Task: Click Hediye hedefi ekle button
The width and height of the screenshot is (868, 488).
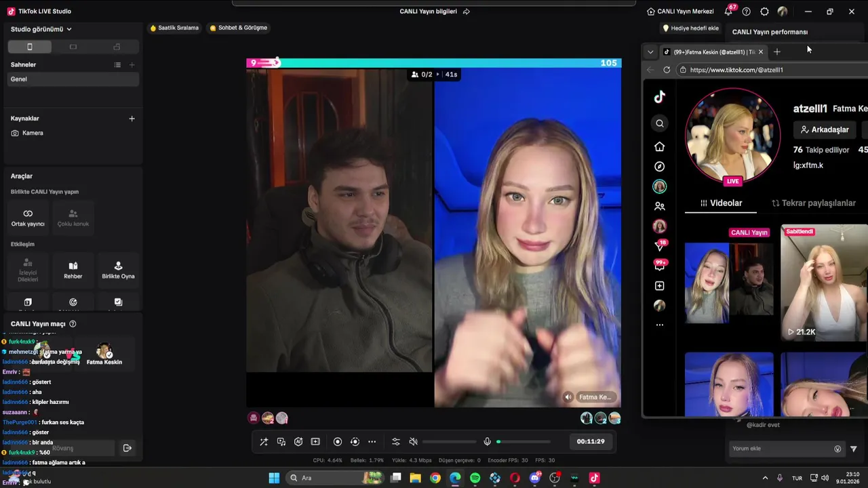Action: tap(690, 28)
